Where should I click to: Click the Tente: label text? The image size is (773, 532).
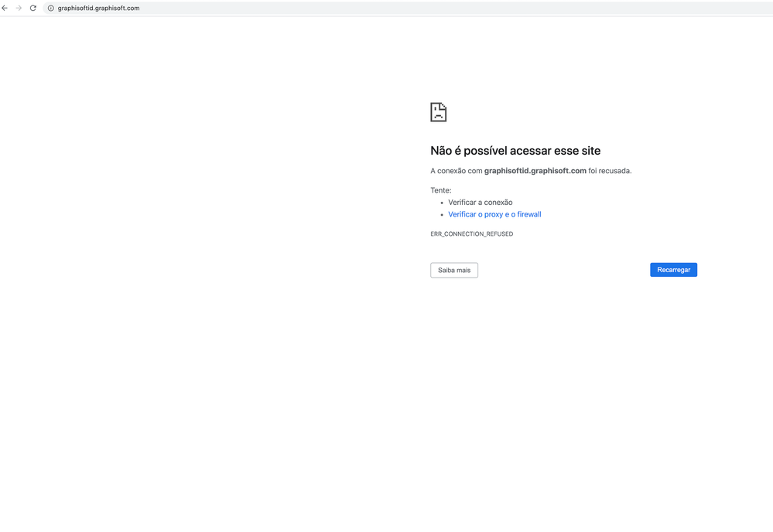440,189
